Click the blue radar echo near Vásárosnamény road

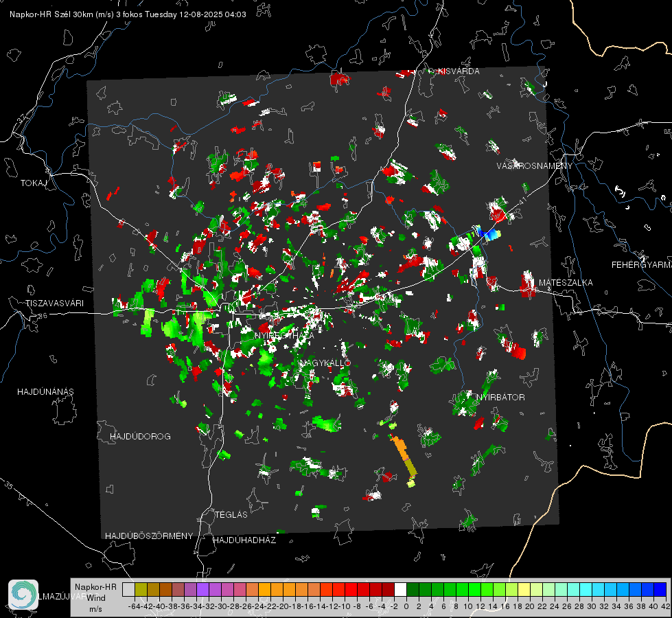click(489, 233)
